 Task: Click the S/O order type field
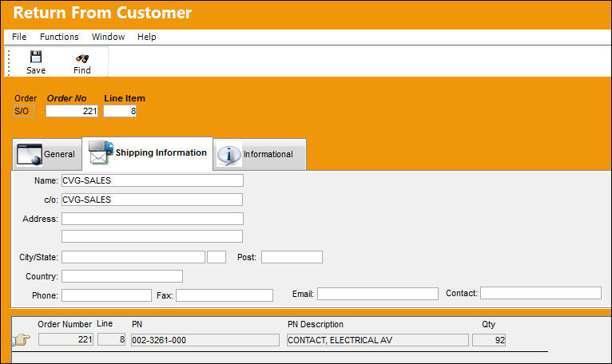pos(24,111)
